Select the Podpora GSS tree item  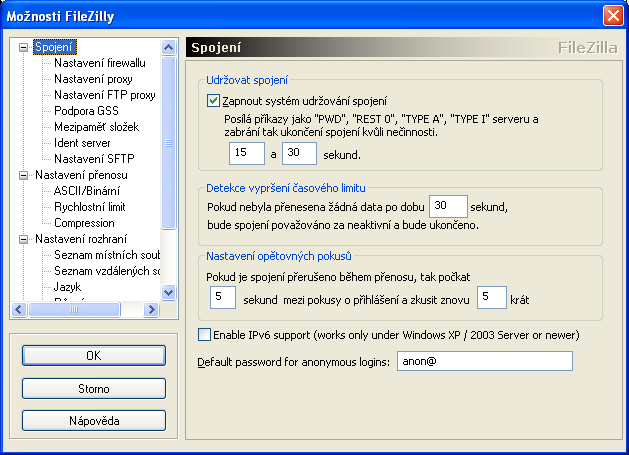(88, 111)
